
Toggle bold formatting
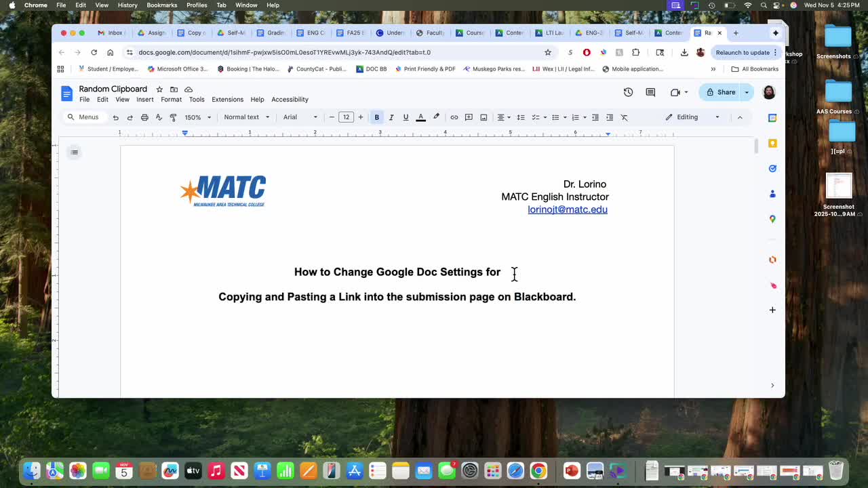point(377,117)
